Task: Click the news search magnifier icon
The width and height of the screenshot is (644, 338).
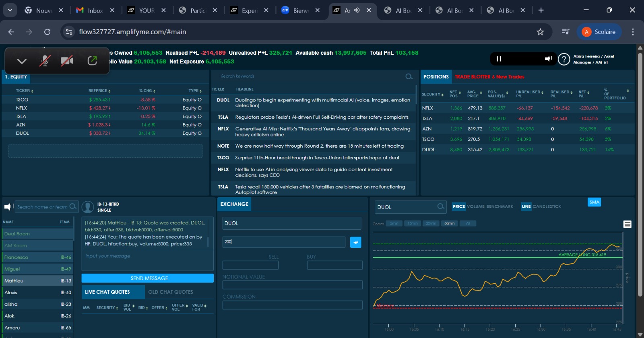Action: (409, 76)
